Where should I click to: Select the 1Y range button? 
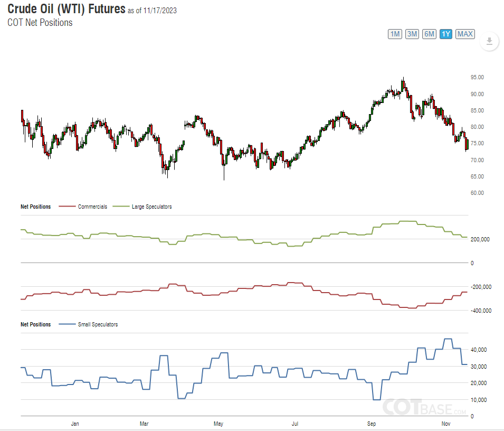446,34
